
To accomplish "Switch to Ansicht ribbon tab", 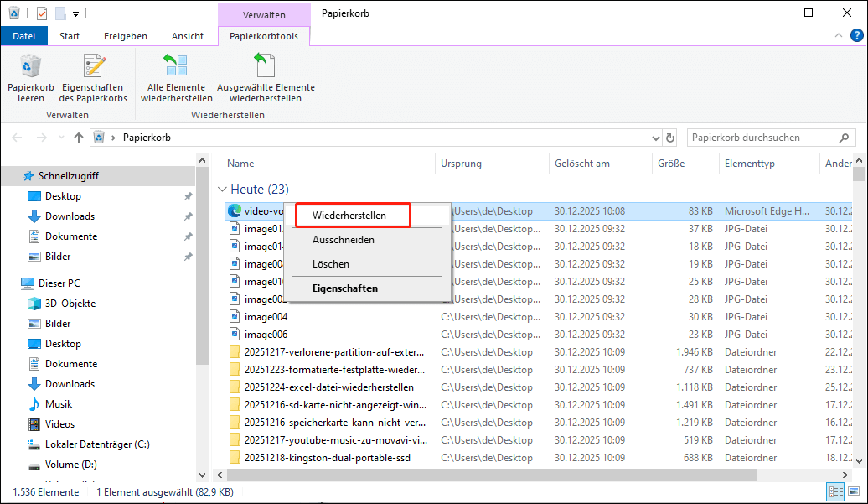I will (187, 36).
